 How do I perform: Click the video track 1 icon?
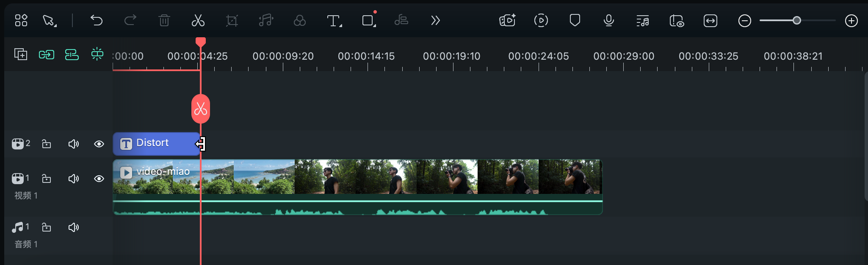18,179
